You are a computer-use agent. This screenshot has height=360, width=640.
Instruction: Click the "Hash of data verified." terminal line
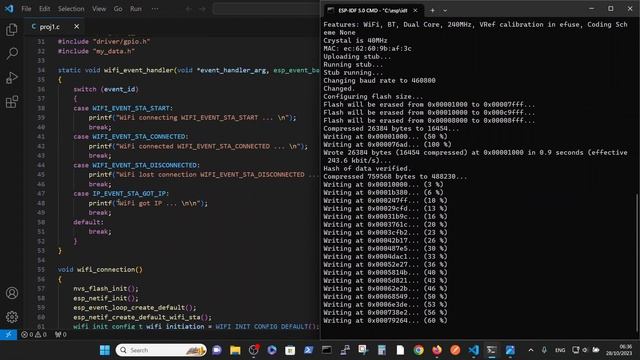click(367, 168)
